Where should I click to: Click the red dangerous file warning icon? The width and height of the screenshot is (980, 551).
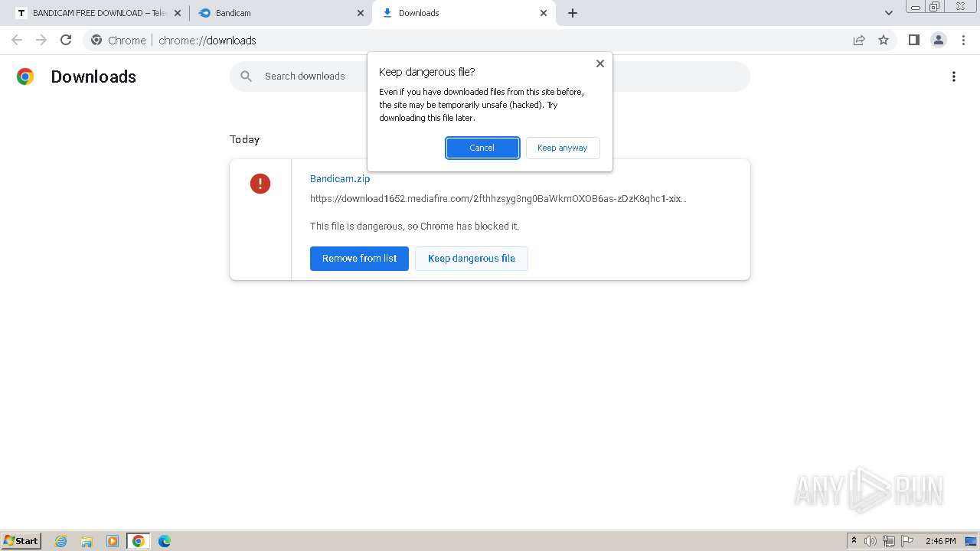(260, 184)
